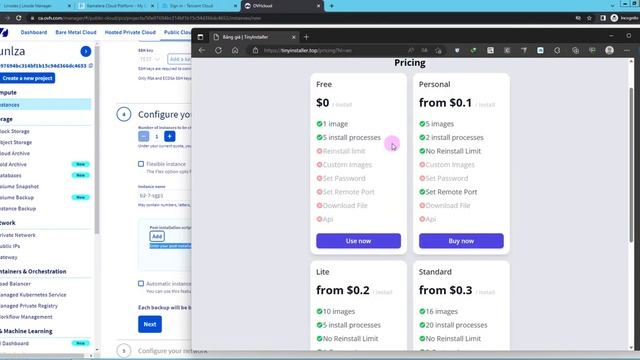Screen dimensions: 640x360
Task: Copy the project ID with copy icon
Action: [x=91, y=65]
